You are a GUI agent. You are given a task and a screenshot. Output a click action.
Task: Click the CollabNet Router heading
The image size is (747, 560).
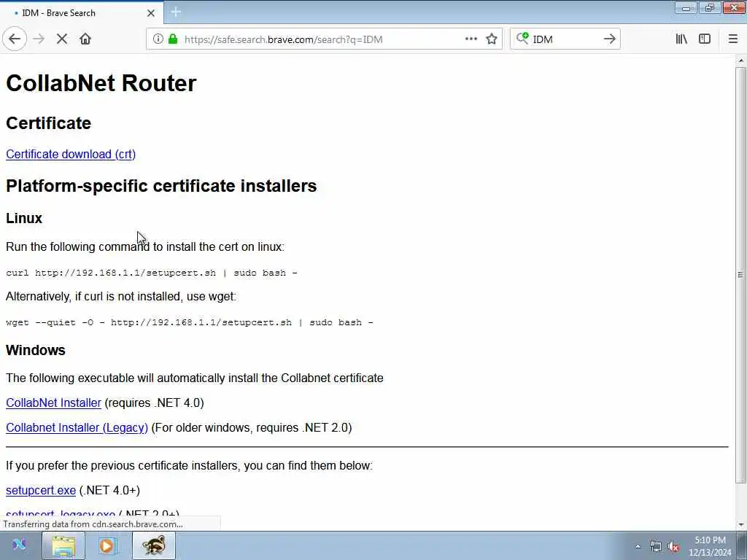tap(101, 83)
